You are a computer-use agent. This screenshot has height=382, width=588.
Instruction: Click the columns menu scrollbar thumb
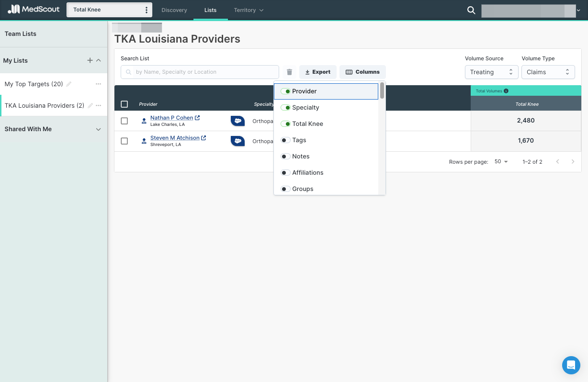pos(382,90)
